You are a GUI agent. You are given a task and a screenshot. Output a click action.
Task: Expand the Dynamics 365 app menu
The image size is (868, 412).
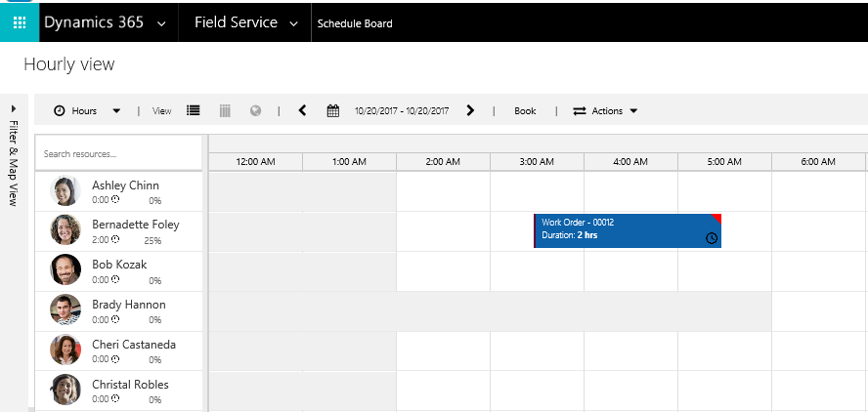tap(160, 22)
